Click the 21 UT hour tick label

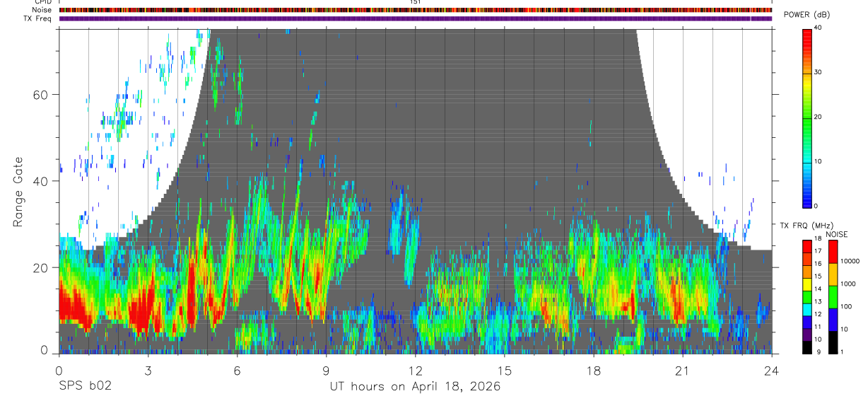tap(682, 370)
